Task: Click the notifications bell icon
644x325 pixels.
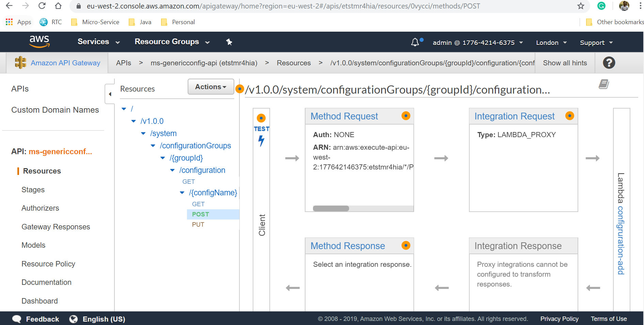Action: coord(415,43)
